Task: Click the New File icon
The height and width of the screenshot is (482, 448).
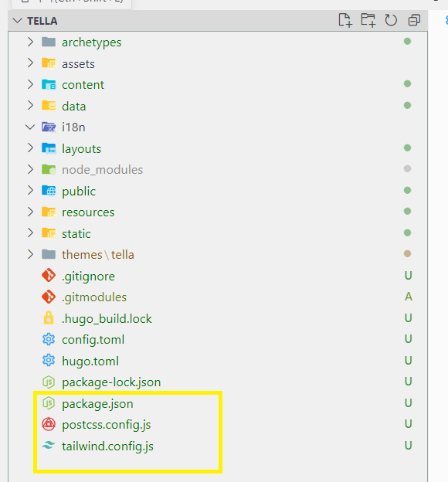Action: click(344, 21)
